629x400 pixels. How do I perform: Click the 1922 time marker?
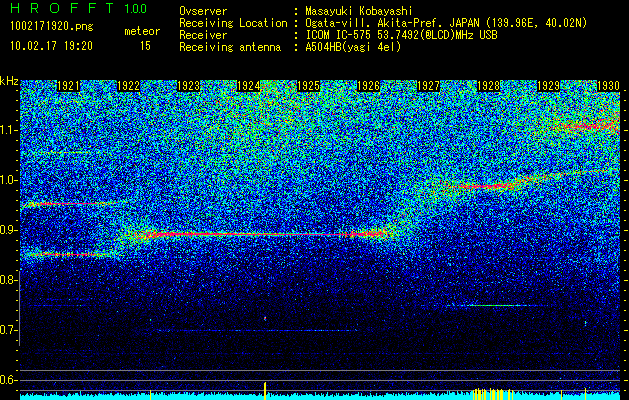(128, 86)
